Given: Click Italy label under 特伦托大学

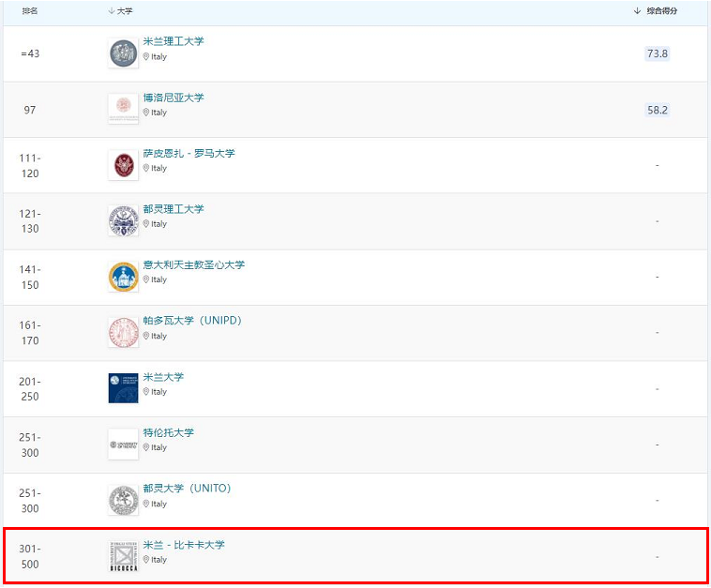Looking at the screenshot, I should (x=159, y=447).
